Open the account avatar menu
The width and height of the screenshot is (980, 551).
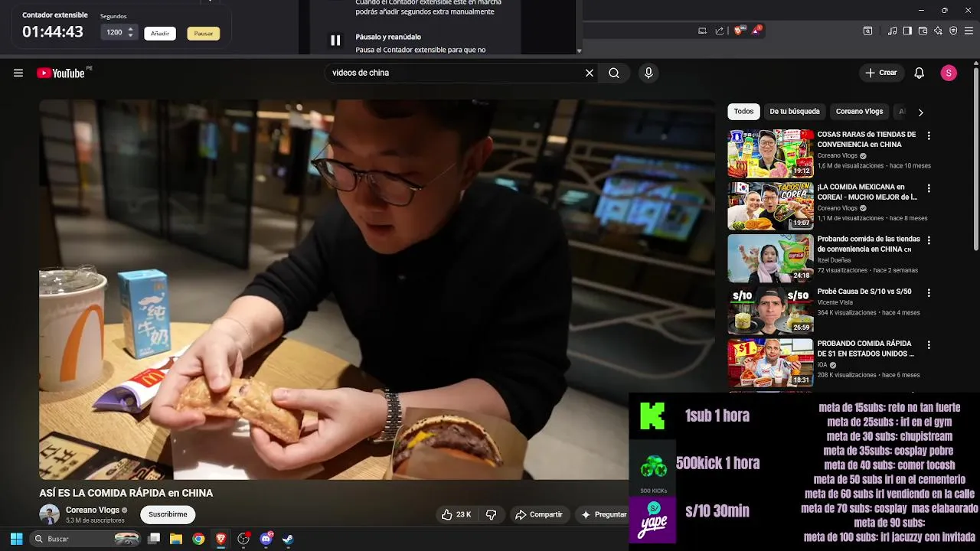pos(949,73)
